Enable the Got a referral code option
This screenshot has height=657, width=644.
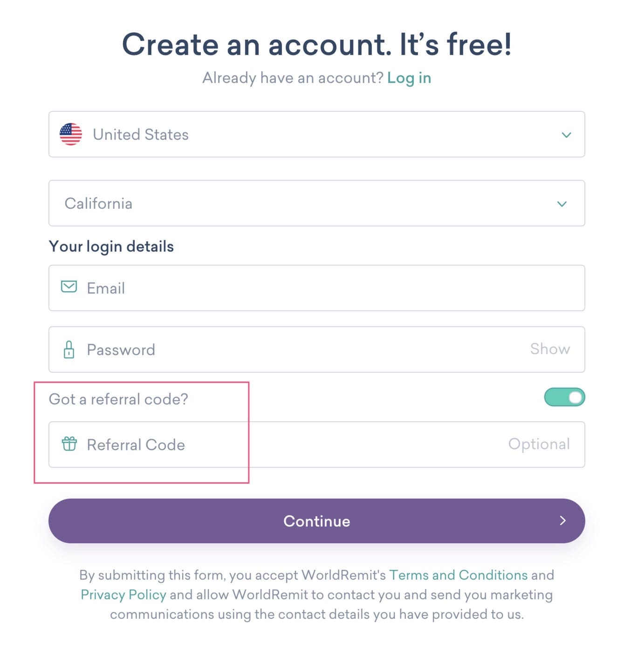pyautogui.click(x=564, y=397)
